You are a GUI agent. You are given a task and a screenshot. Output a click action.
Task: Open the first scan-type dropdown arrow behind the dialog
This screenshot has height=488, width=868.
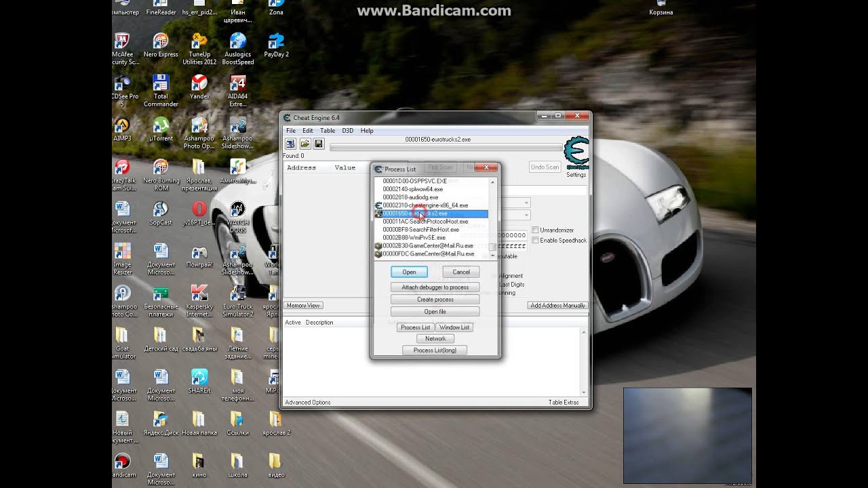click(x=526, y=203)
